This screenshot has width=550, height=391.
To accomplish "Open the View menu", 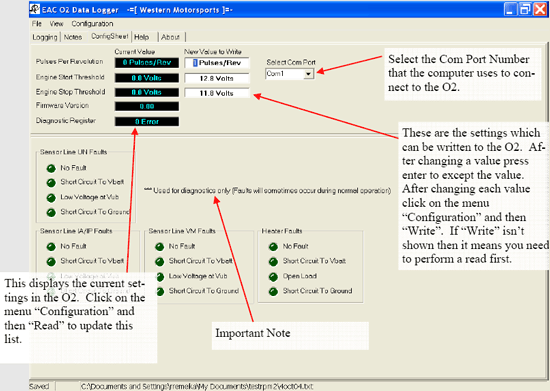I will point(56,24).
